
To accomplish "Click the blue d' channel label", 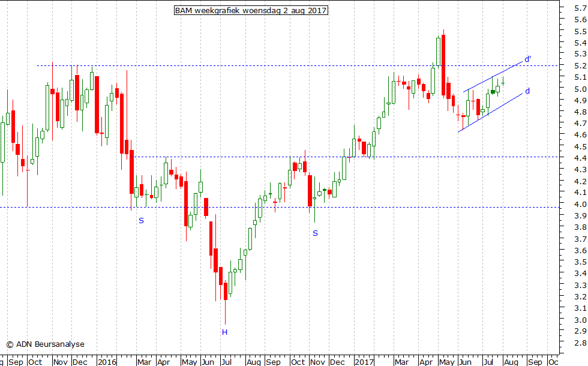I will (527, 59).
